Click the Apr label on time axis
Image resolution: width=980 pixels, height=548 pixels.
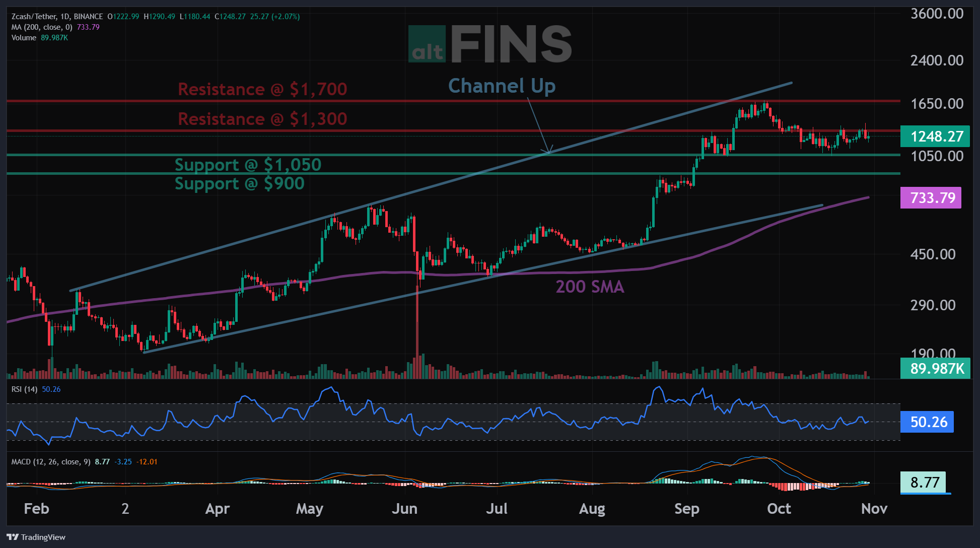click(x=218, y=509)
